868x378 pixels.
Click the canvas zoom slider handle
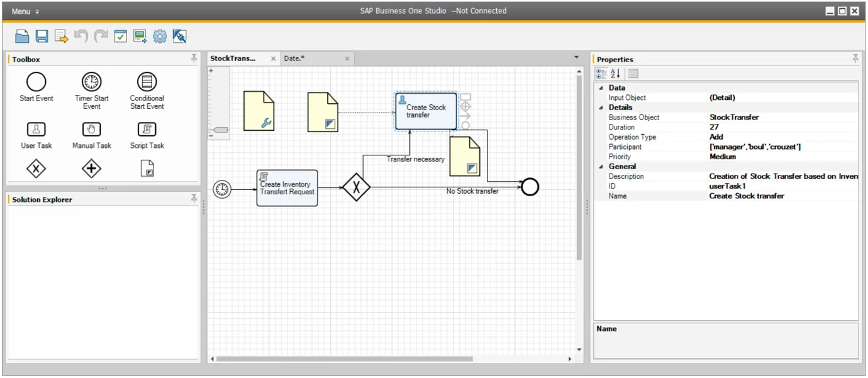(x=220, y=130)
